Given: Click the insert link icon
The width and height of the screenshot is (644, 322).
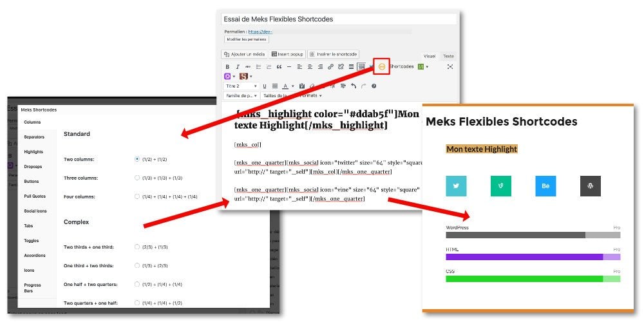Looking at the screenshot, I should [330, 66].
